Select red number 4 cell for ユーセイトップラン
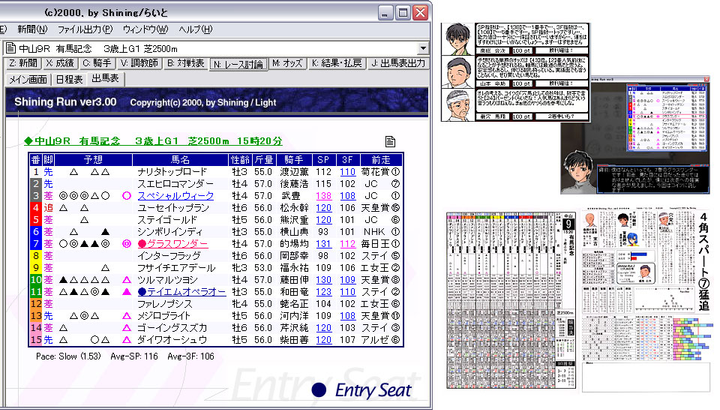Image resolution: width=720 pixels, height=410 pixels. pyautogui.click(x=36, y=208)
